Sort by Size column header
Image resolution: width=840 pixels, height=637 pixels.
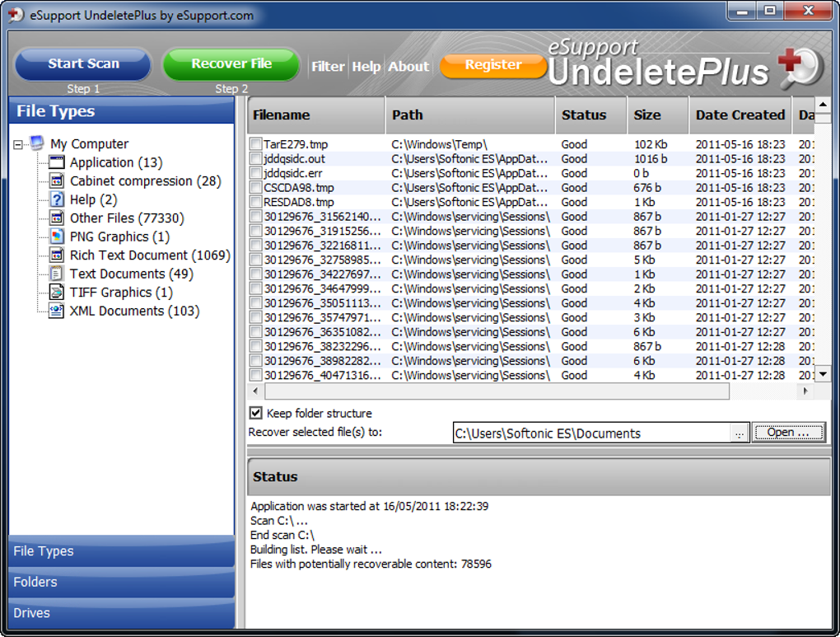click(658, 115)
